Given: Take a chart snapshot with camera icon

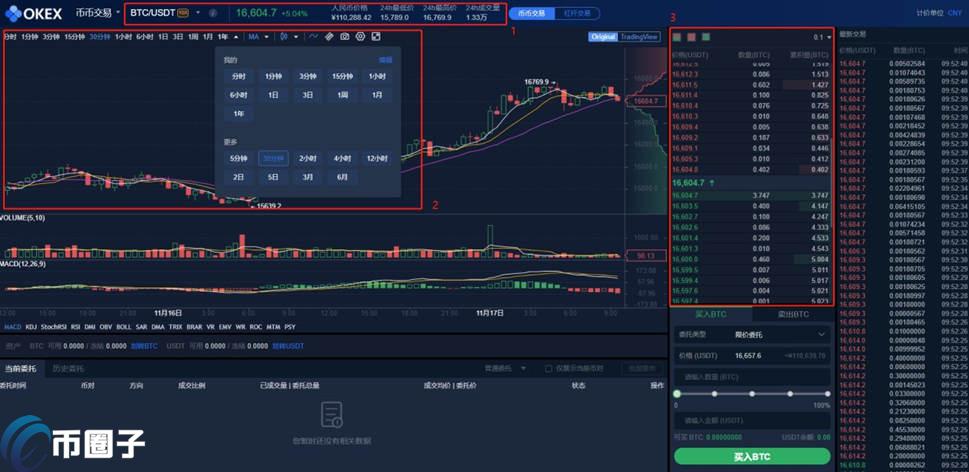Looking at the screenshot, I should pyautogui.click(x=345, y=36).
